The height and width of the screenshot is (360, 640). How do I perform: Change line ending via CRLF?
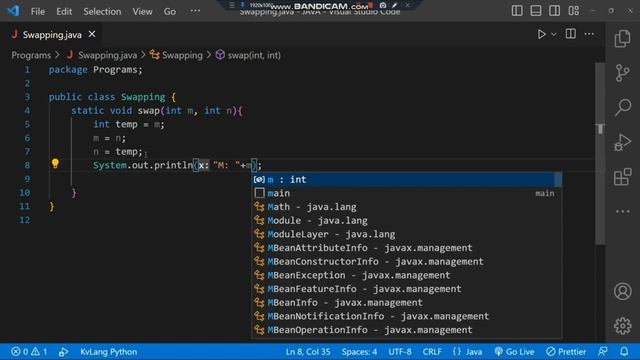point(432,351)
